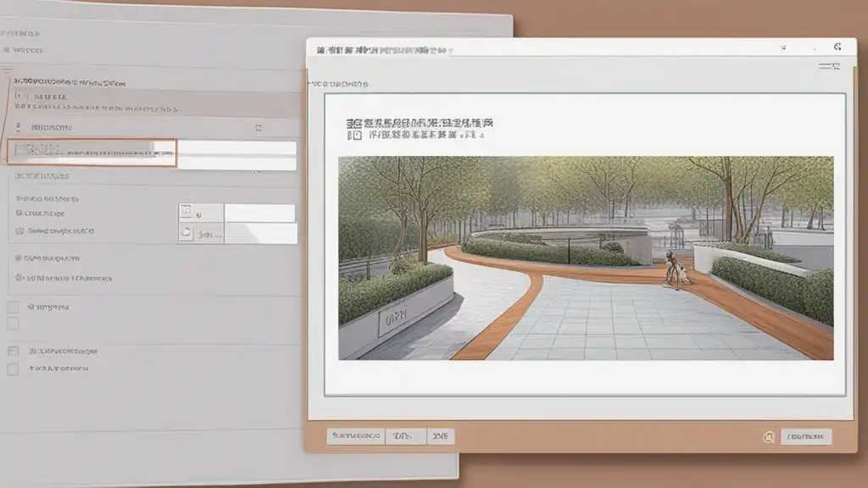Click the section label below the orange-outlined field

tap(42, 176)
